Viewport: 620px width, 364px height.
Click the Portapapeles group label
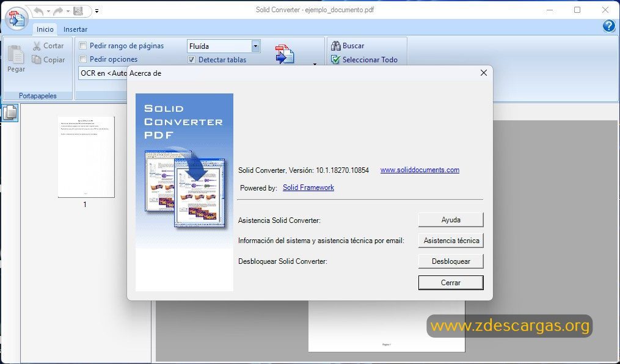point(37,96)
